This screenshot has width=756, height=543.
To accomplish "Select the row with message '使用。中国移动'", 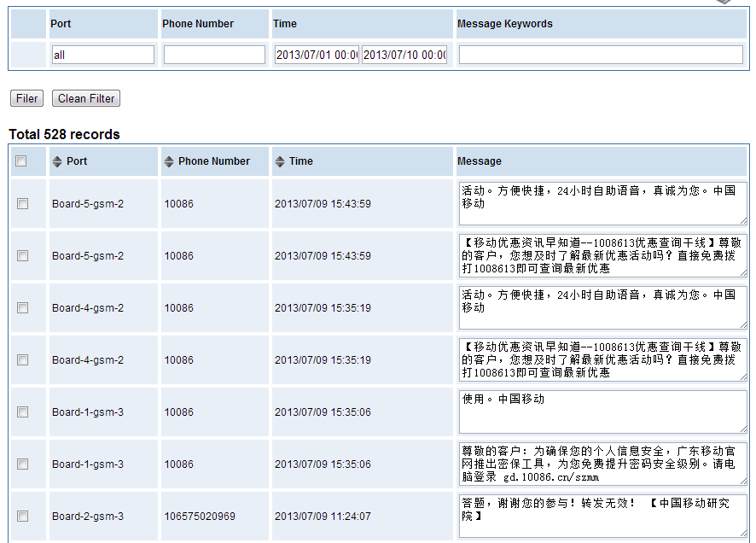I will pyautogui.click(x=23, y=412).
